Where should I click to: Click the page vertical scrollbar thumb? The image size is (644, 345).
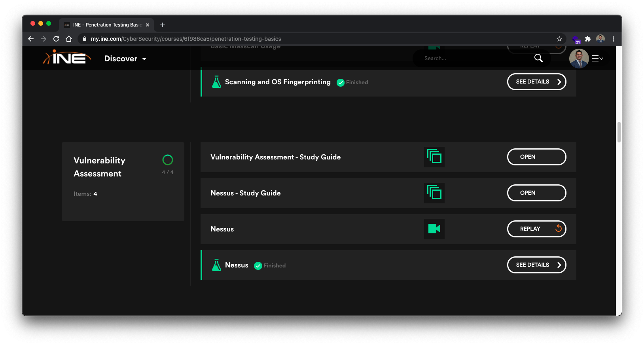619,132
